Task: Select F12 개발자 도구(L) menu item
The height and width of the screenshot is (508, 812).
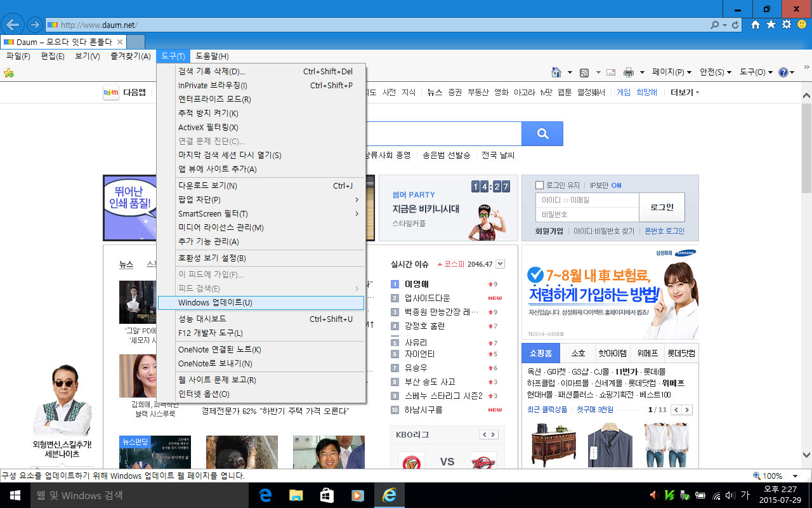Action: click(261, 333)
